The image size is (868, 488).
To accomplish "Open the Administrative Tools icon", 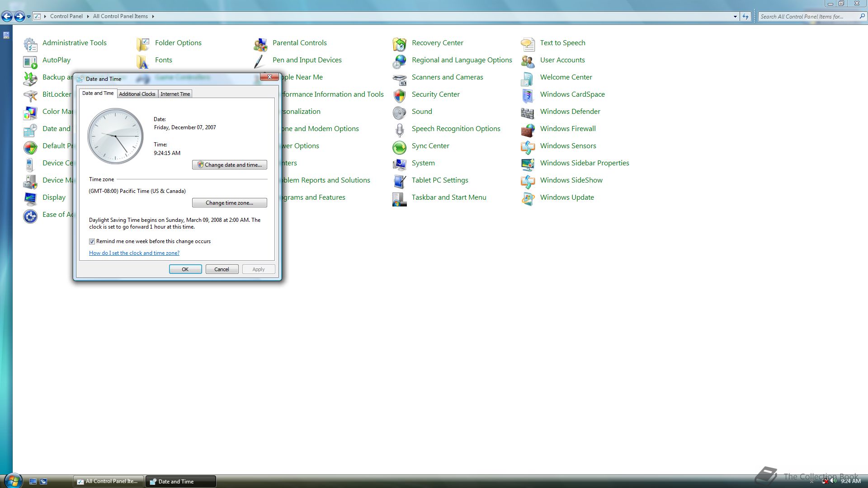I will point(30,44).
